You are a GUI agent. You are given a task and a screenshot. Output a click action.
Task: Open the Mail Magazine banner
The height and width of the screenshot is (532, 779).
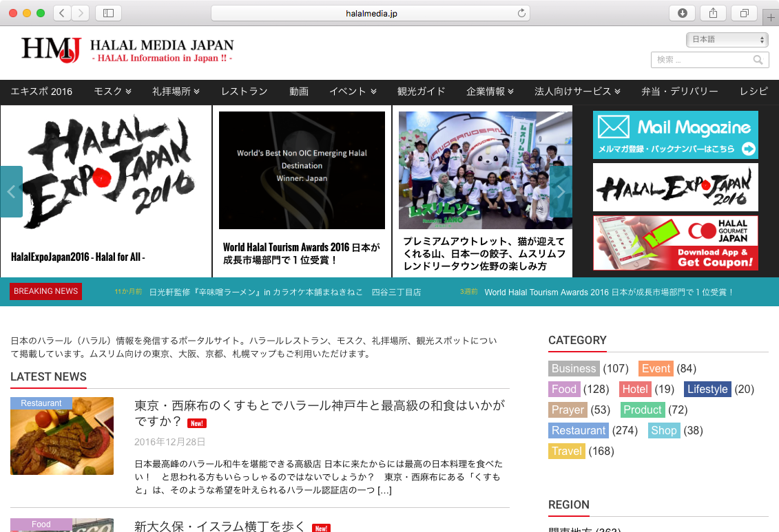[675, 134]
